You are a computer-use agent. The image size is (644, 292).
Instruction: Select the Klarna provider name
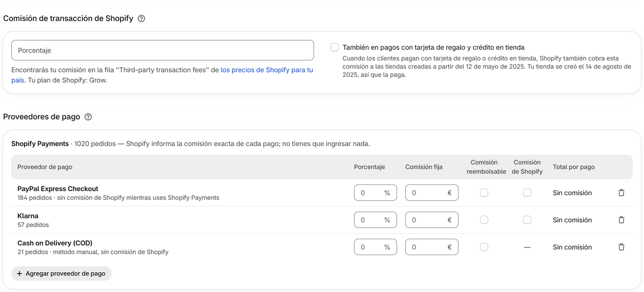tap(28, 216)
